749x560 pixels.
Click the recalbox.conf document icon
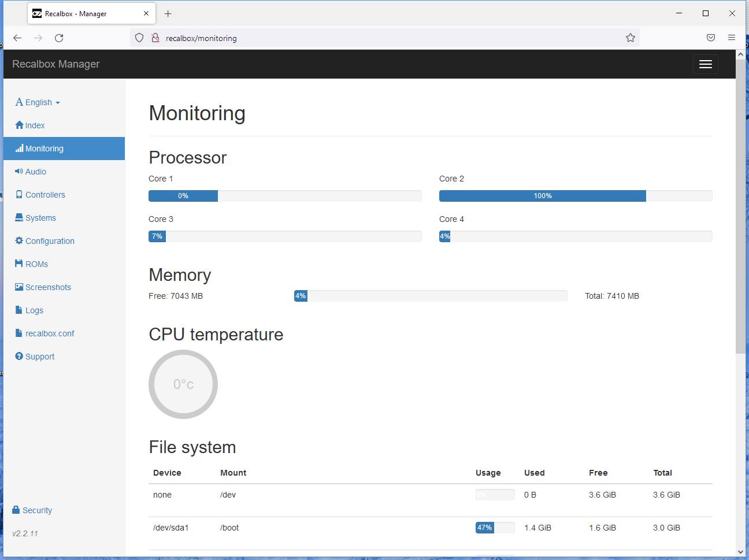coord(19,333)
